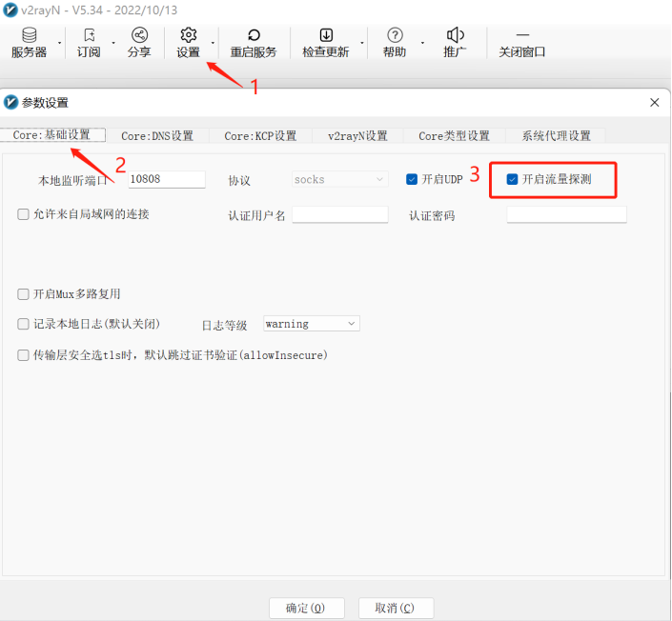Click the 取消(C) cancel button
Screen dimensions: 672x621
pyautogui.click(x=396, y=609)
